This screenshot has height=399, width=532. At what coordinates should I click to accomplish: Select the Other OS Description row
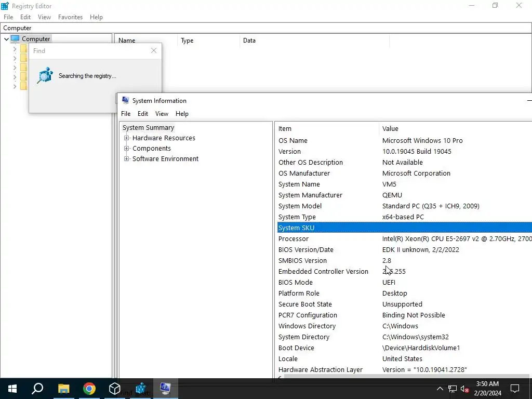pyautogui.click(x=404, y=162)
